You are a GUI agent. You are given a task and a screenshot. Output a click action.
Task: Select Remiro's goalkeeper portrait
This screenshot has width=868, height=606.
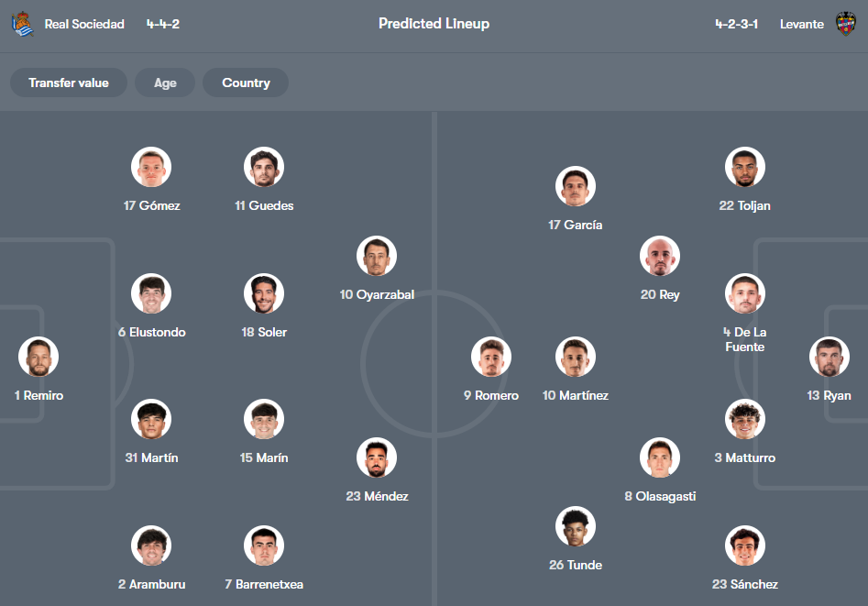(38, 357)
